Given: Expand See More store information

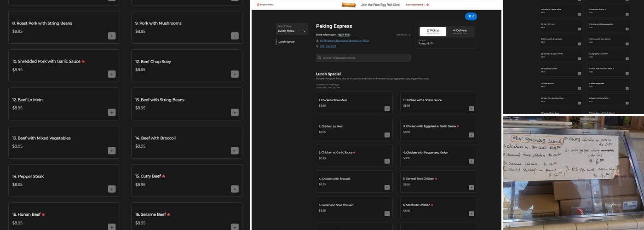Looking at the screenshot, I should [402, 34].
